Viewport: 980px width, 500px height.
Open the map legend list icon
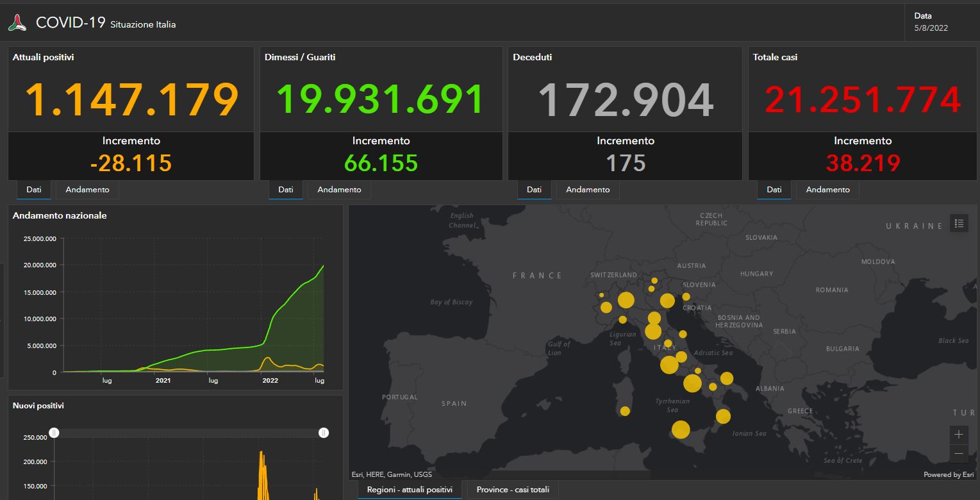pyautogui.click(x=959, y=223)
